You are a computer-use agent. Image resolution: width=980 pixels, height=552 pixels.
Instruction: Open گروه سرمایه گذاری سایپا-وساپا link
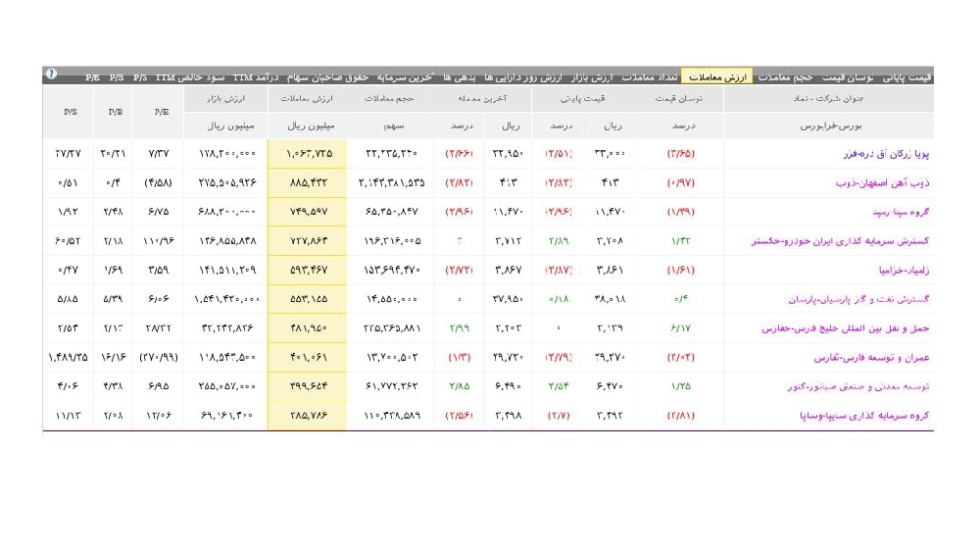864,415
